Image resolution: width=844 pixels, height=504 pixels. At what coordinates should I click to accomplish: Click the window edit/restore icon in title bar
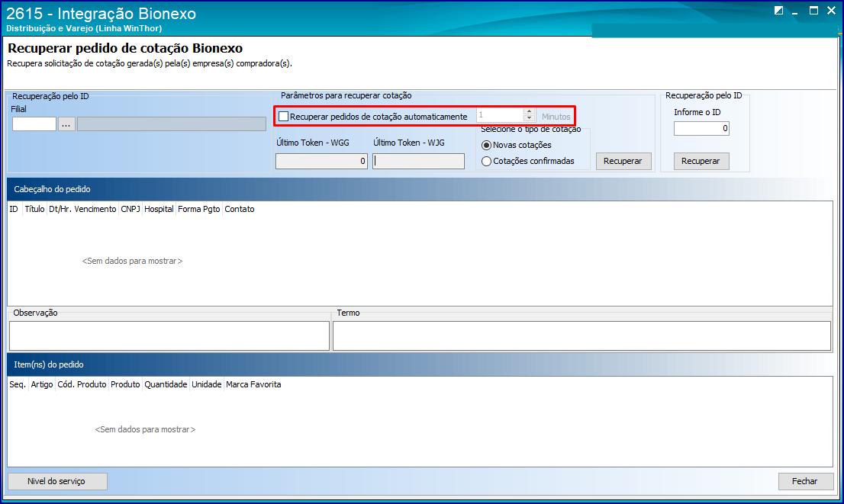[779, 11]
